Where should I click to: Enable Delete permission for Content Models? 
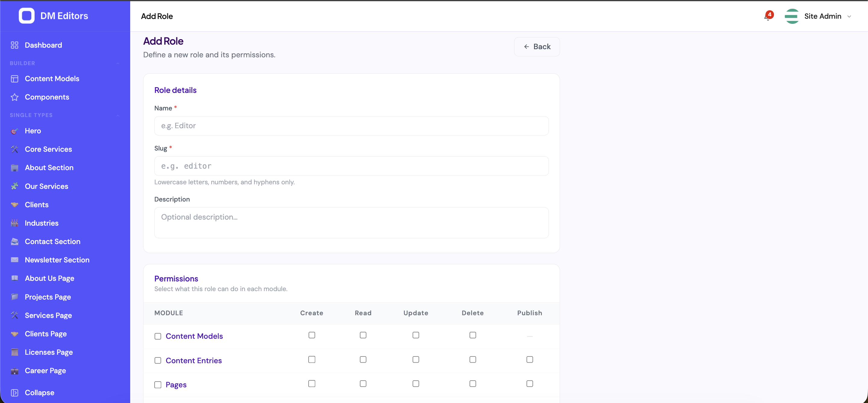click(x=473, y=335)
